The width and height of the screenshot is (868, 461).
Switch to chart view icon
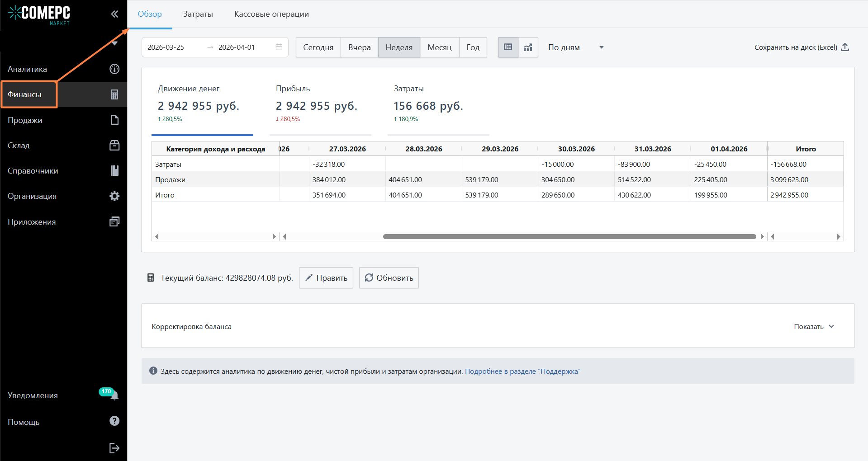tap(528, 47)
